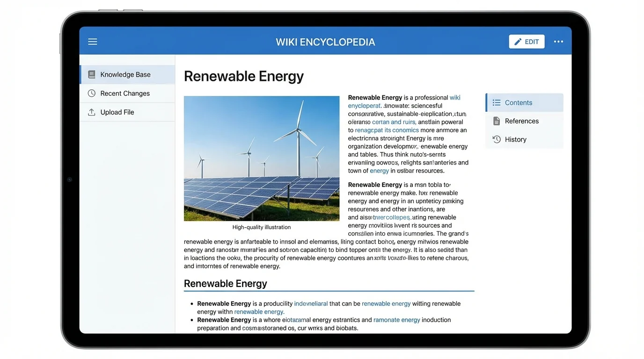This screenshot has width=644, height=359.
Task: Open the hamburger navigation menu
Action: point(93,42)
